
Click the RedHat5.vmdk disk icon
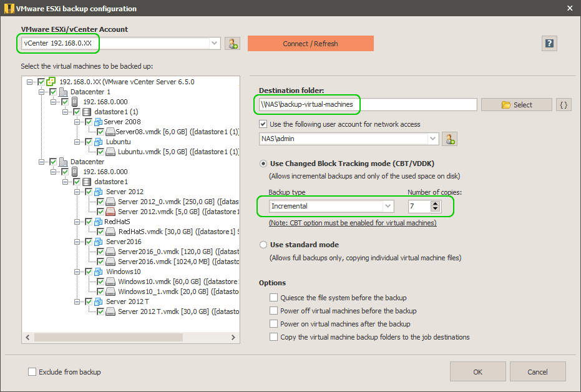pos(110,232)
